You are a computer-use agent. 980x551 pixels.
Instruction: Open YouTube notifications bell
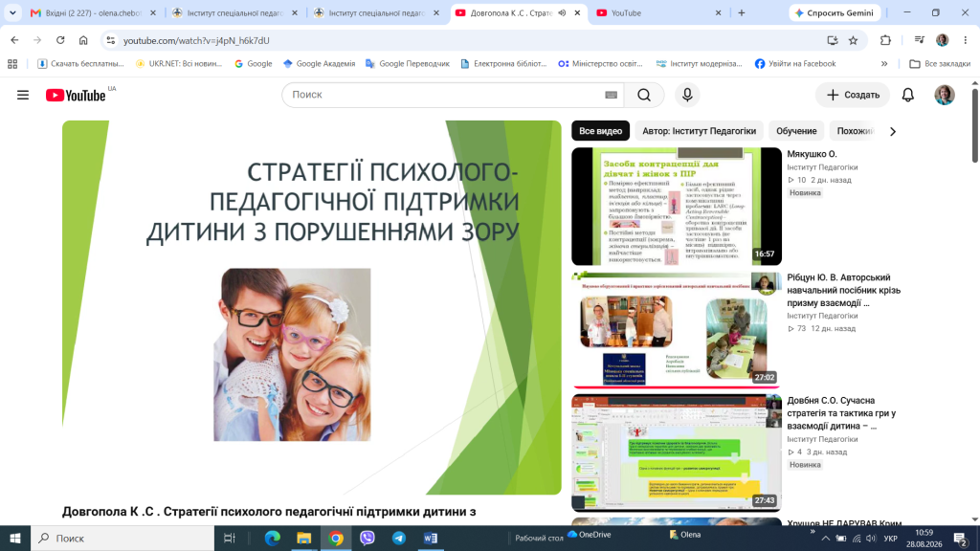pyautogui.click(x=907, y=95)
